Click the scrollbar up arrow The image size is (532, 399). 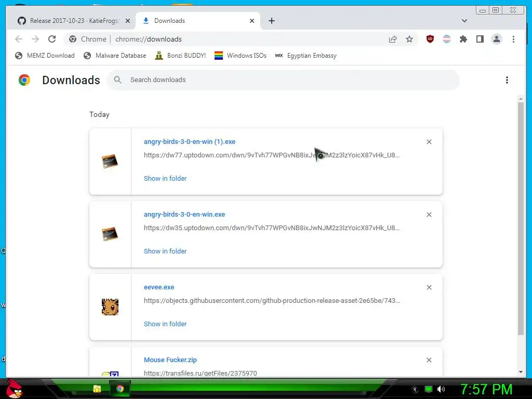pos(521,99)
